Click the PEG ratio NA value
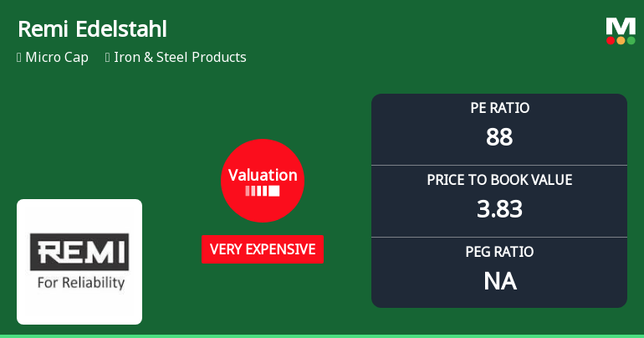The image size is (644, 338). click(499, 281)
